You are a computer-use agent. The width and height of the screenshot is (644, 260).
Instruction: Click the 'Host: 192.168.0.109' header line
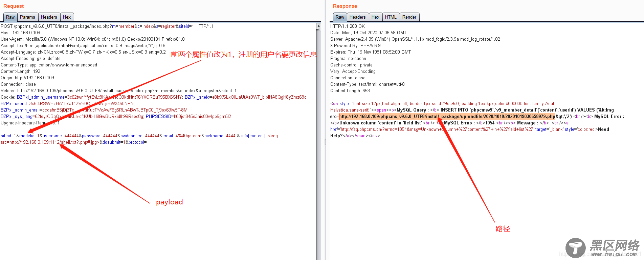click(x=20, y=33)
